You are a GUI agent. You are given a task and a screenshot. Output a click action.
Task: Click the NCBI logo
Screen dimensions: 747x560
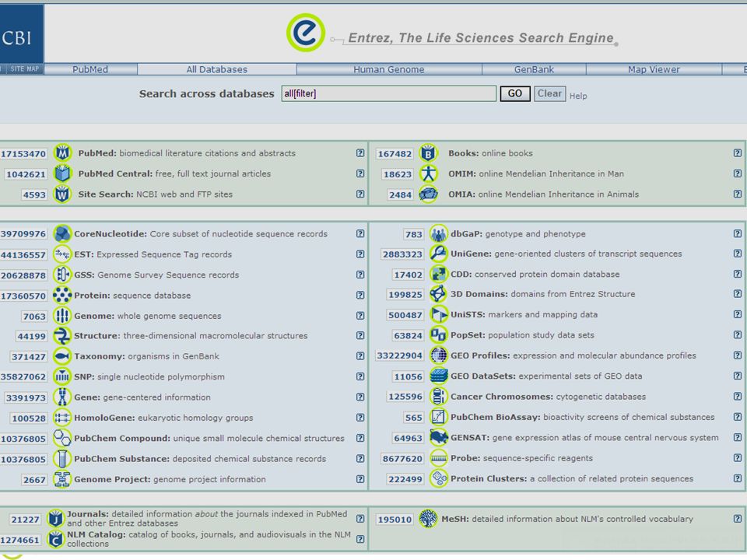pos(22,33)
